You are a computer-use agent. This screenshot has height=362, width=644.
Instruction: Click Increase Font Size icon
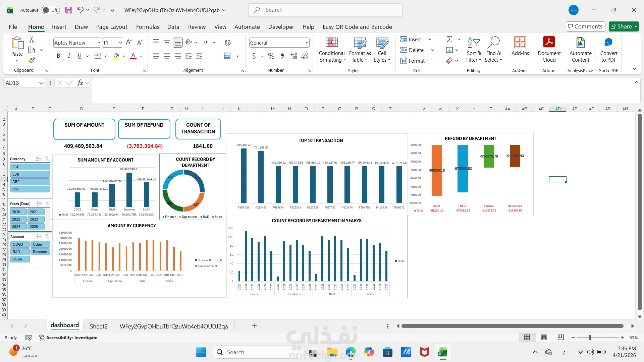[129, 43]
